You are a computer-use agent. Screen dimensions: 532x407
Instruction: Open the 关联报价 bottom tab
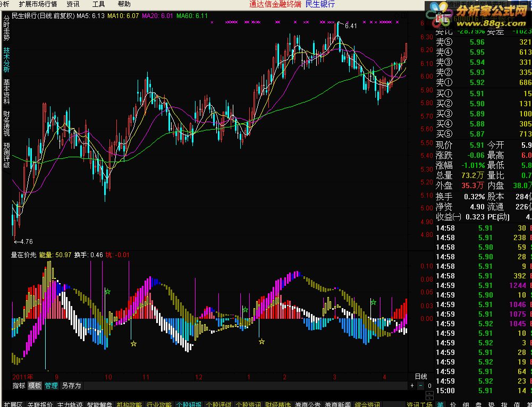coord(40,404)
